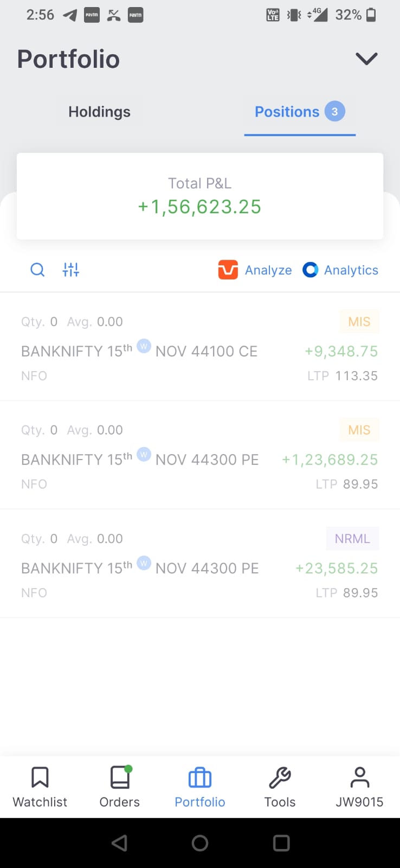The width and height of the screenshot is (400, 868).
Task: Tap the Android back navigation button
Action: pos(119,843)
